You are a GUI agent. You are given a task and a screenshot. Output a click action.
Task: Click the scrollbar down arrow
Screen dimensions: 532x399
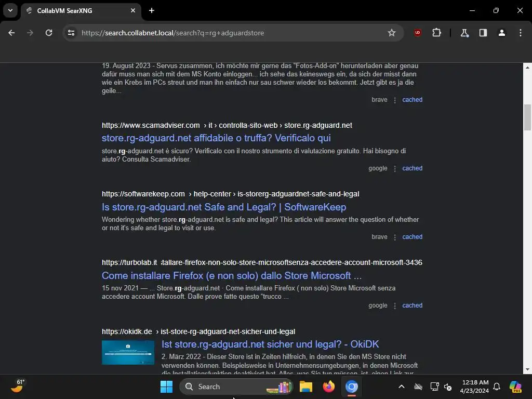click(527, 369)
